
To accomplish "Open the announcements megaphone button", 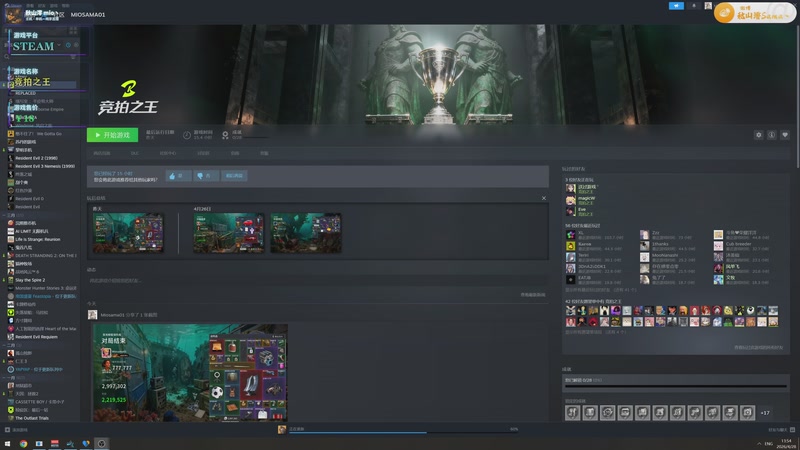I will [x=676, y=6].
